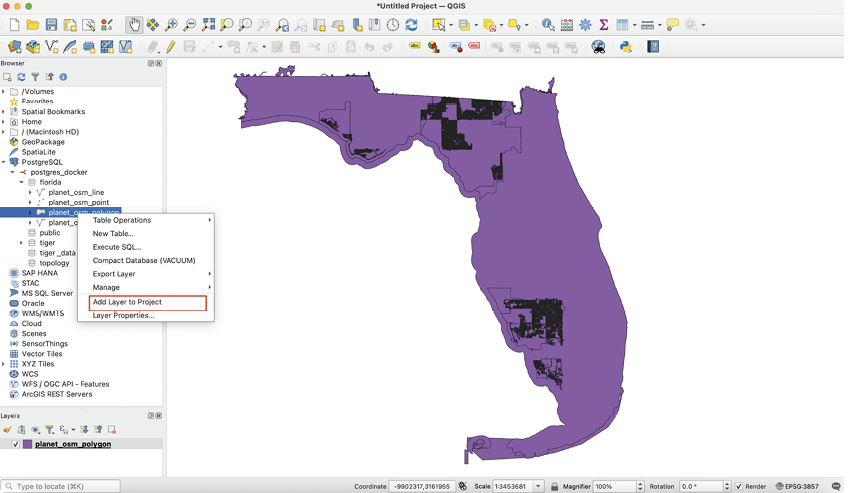Click the Coordinate value field
The image size is (858, 493).
click(x=421, y=486)
